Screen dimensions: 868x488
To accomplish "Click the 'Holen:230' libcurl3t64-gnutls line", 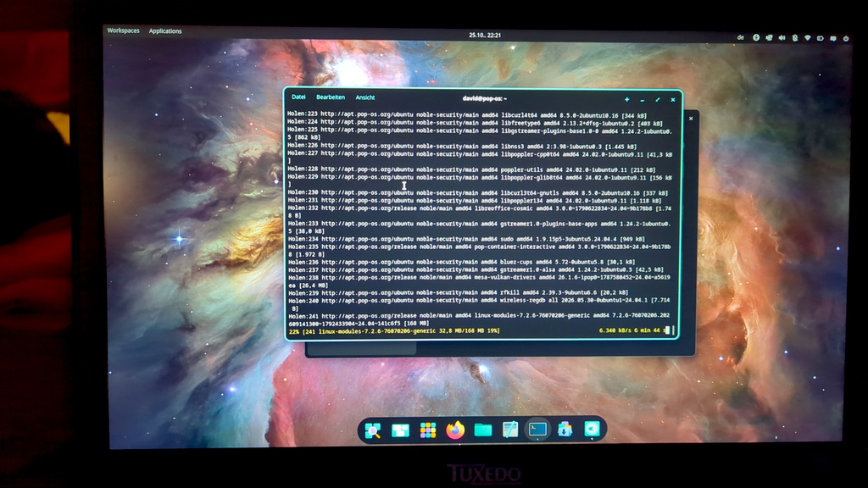I will point(478,192).
